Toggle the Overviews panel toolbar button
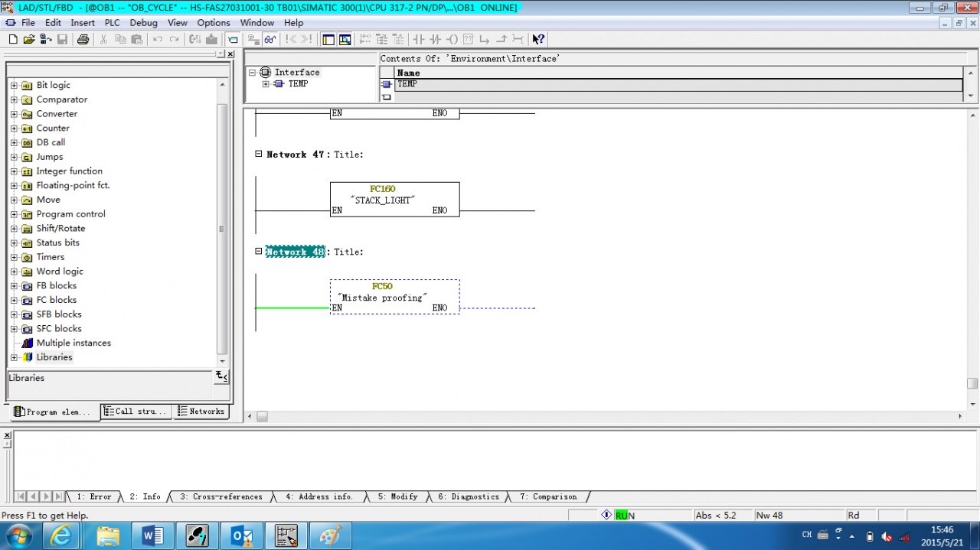 pyautogui.click(x=328, y=39)
